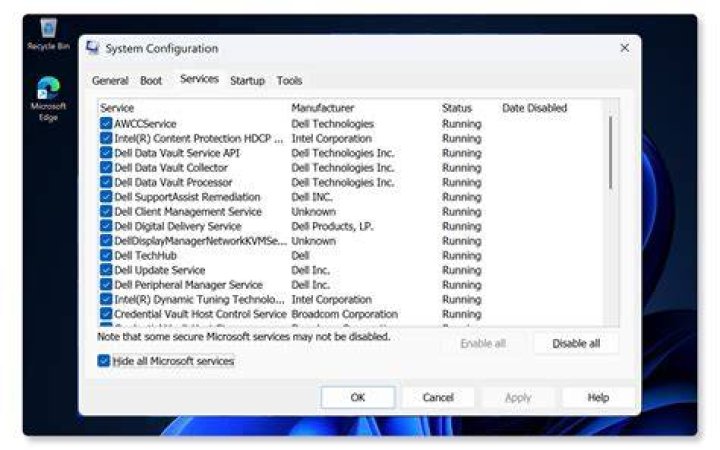Open the Microsoft Edge desktop shortcut
Image resolution: width=720 pixels, height=450 pixels.
click(48, 99)
